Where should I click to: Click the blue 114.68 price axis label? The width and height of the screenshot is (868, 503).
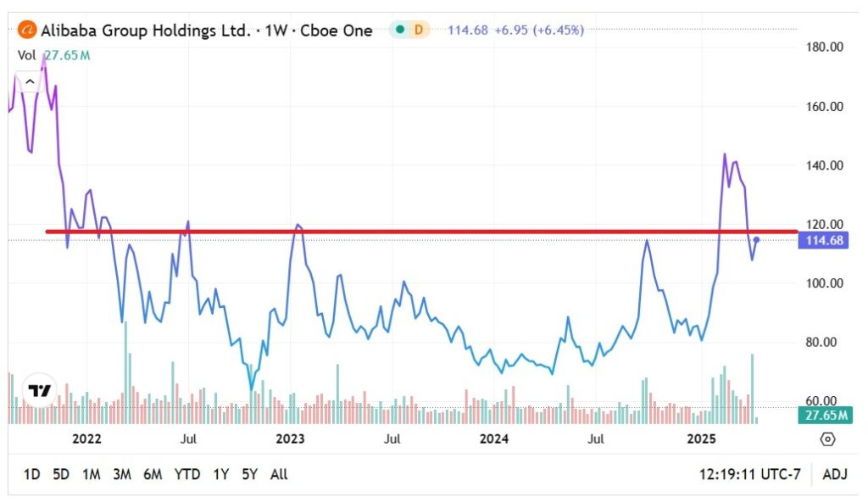(x=821, y=241)
